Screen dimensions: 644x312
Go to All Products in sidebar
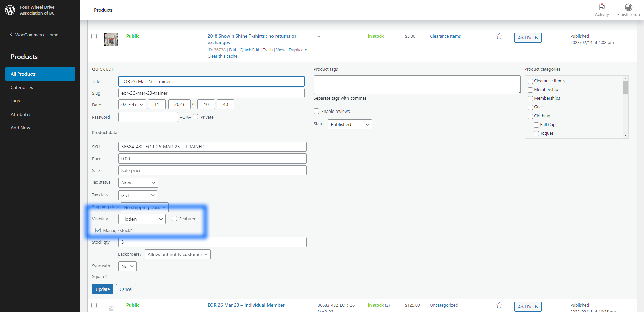pyautogui.click(x=40, y=74)
